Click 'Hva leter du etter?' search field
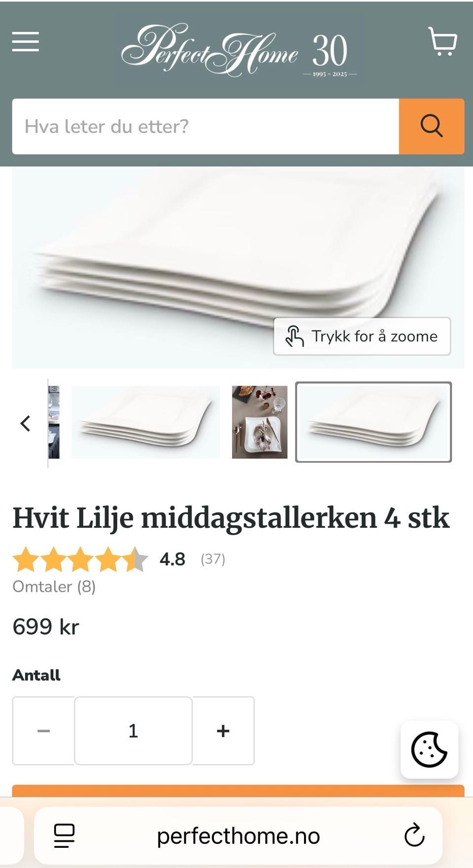This screenshot has height=868, width=473. tap(205, 126)
